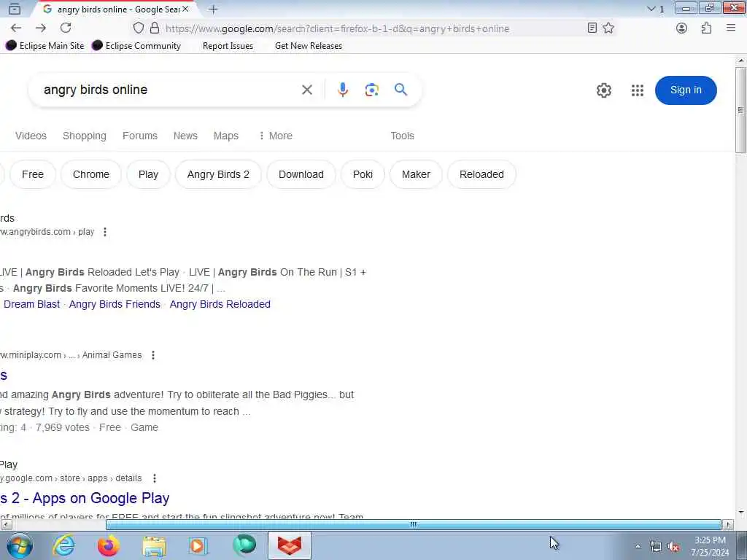Search by image with Google Lens icon
The height and width of the screenshot is (560, 747).
point(371,90)
